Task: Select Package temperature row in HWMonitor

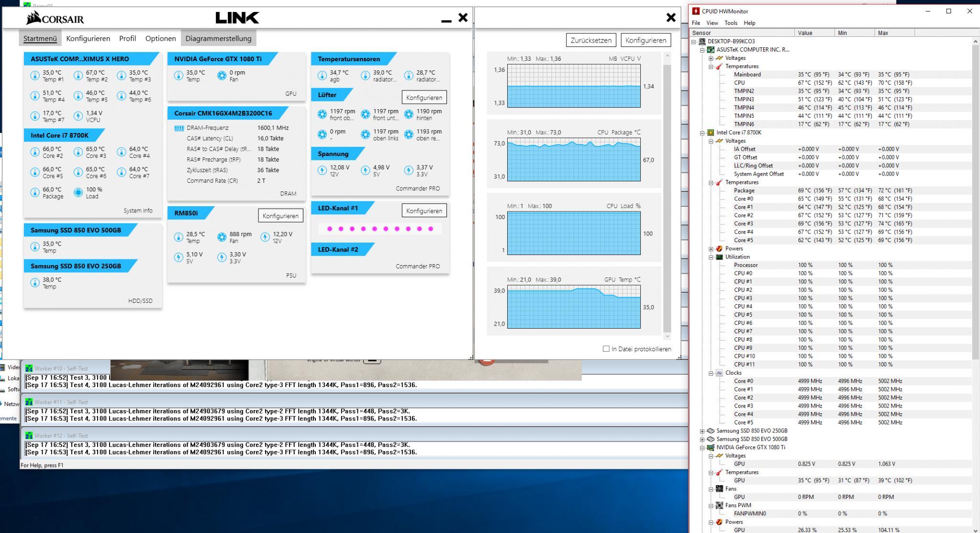Action: (x=832, y=190)
